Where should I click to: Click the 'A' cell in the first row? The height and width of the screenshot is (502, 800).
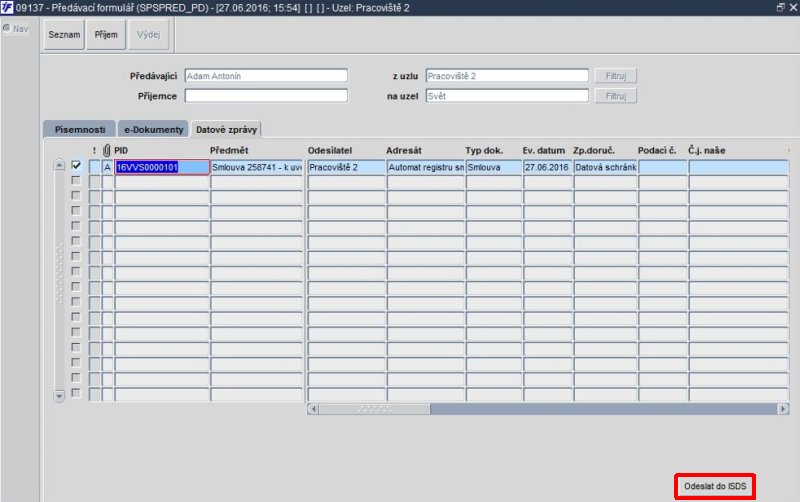107,167
